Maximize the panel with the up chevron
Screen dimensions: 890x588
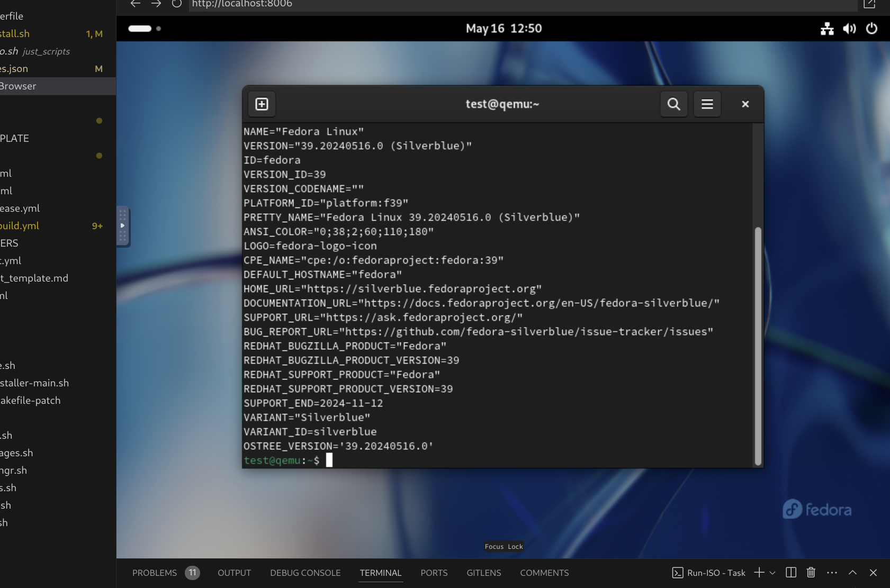point(852,573)
